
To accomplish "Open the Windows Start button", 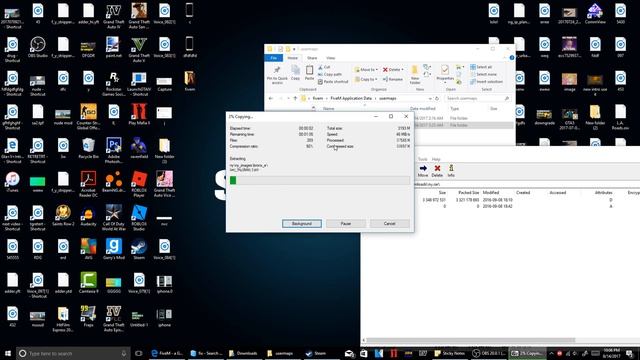I will (x=8, y=353).
